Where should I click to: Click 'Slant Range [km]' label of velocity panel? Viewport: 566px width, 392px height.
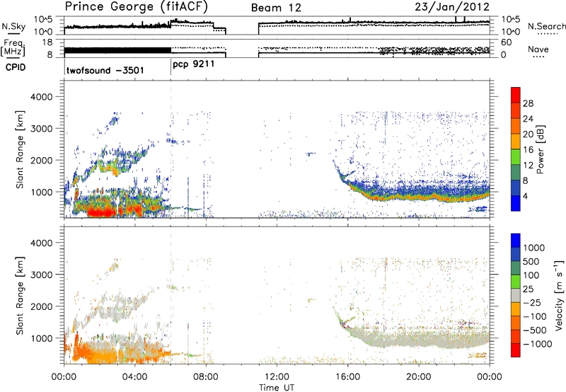coord(20,296)
